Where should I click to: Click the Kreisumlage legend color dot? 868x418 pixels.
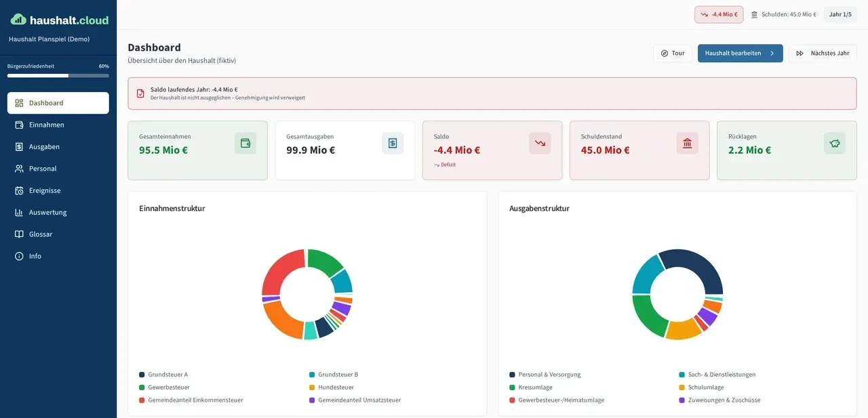pos(512,388)
